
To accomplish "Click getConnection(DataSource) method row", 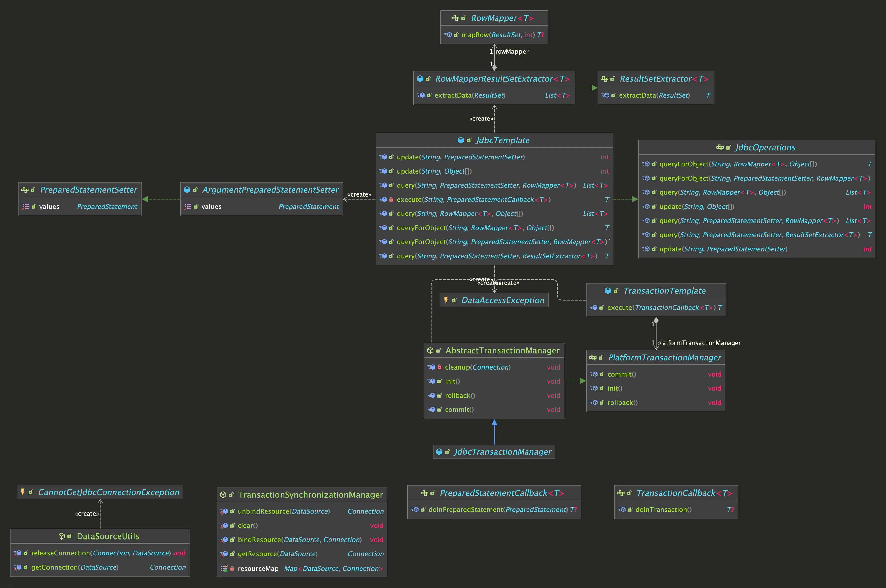I will click(x=75, y=567).
